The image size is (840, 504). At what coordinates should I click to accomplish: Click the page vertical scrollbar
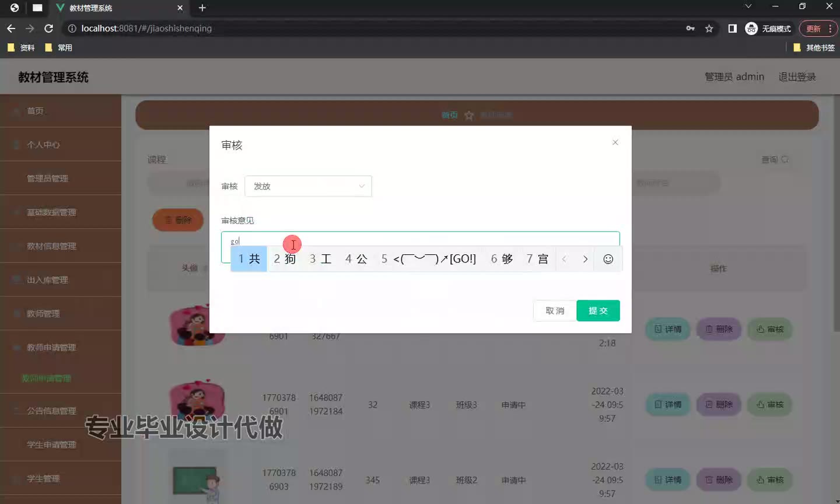tap(836, 213)
